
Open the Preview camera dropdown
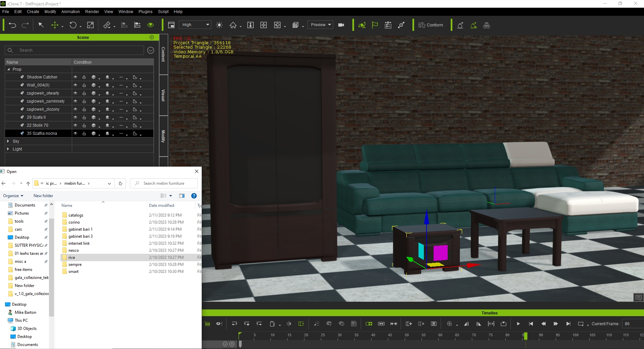(x=320, y=25)
